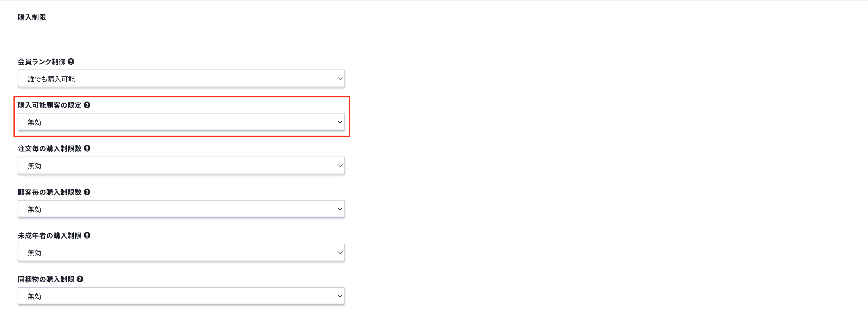Click help icon beside 会員ランク制御
Screen dimensions: 868x312
(x=71, y=61)
